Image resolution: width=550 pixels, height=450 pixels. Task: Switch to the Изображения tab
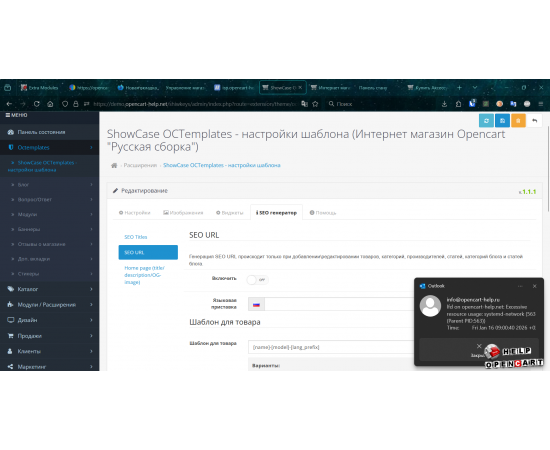(183, 213)
